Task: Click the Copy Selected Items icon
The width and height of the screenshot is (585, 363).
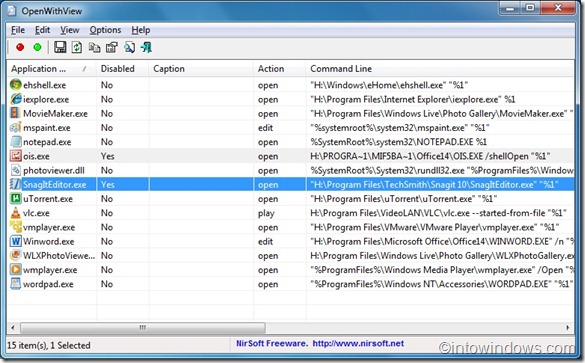Action: tap(94, 47)
